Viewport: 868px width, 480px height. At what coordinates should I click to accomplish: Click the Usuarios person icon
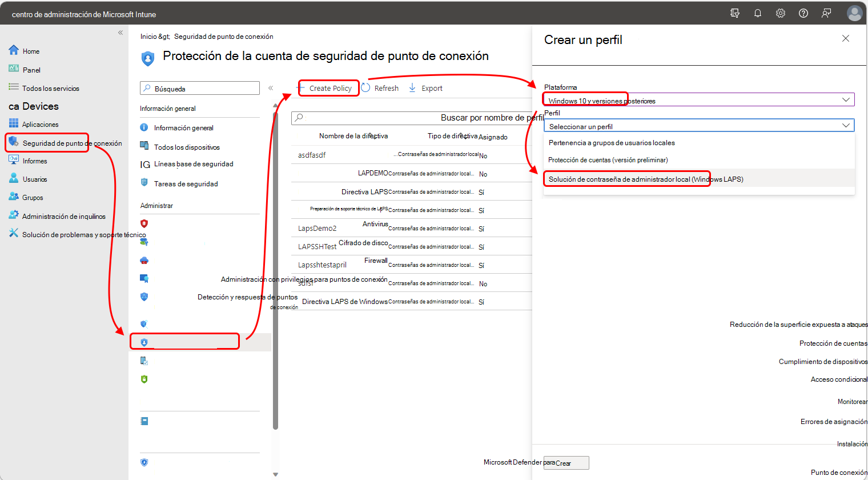point(14,178)
